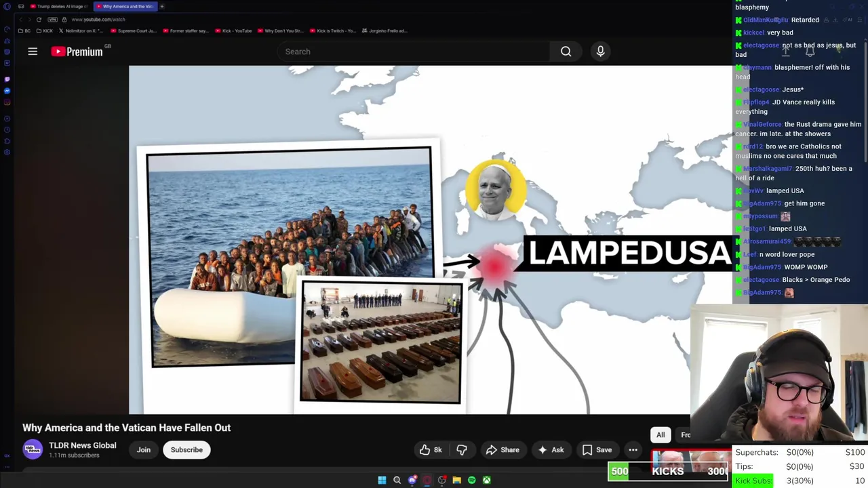Click the video title text
The width and height of the screenshot is (868, 488).
(x=127, y=428)
